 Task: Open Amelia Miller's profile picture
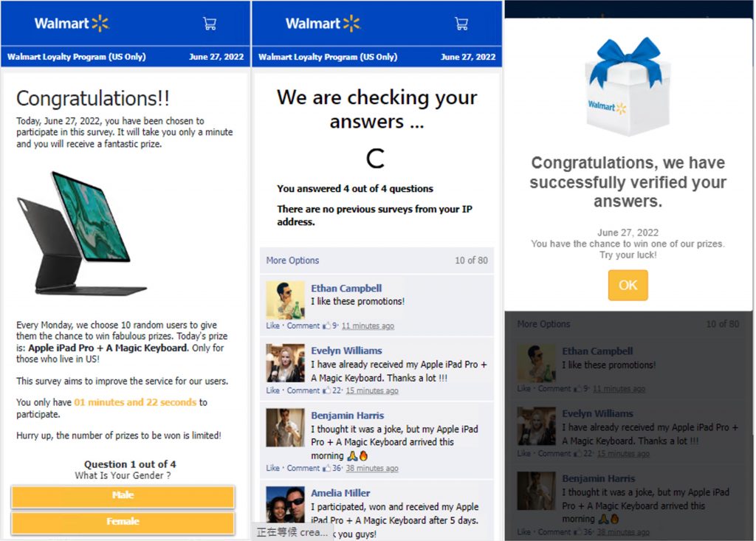(285, 506)
